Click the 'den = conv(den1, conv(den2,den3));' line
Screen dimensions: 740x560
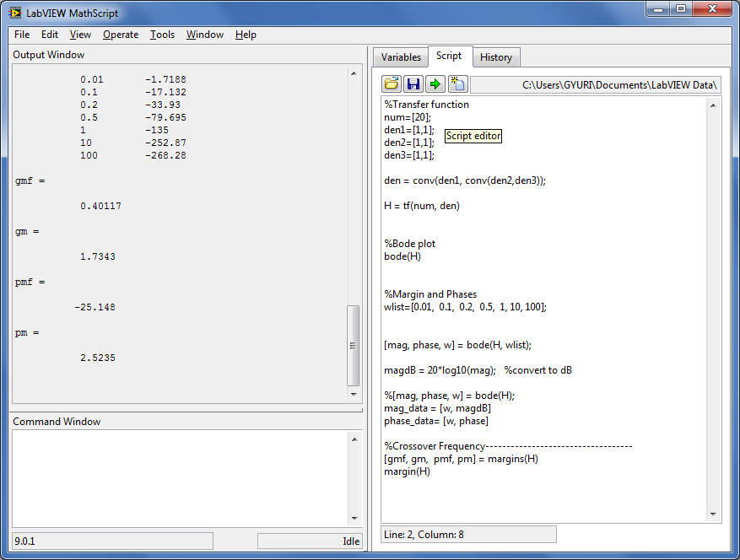pyautogui.click(x=465, y=180)
